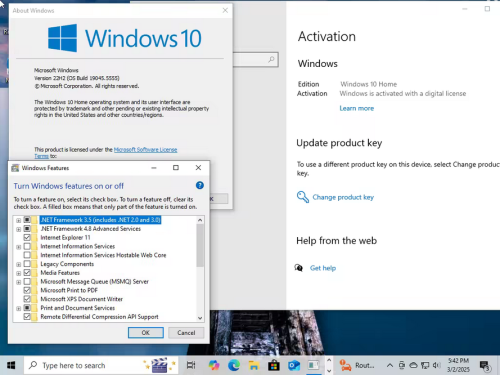Screen dimensions: 500x375
Task: Click the help question mark in Windows Features
Action: coord(200,185)
